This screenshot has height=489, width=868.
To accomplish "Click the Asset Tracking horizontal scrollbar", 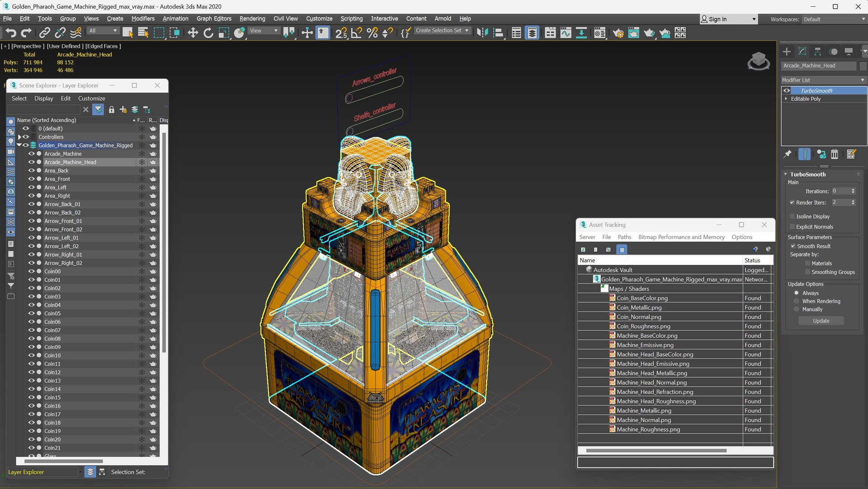I will click(656, 451).
